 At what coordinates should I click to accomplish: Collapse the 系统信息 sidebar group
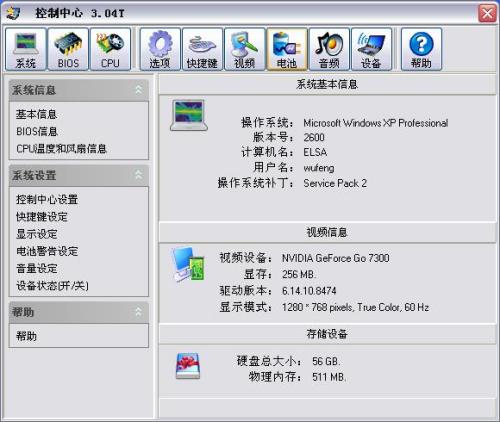138,89
